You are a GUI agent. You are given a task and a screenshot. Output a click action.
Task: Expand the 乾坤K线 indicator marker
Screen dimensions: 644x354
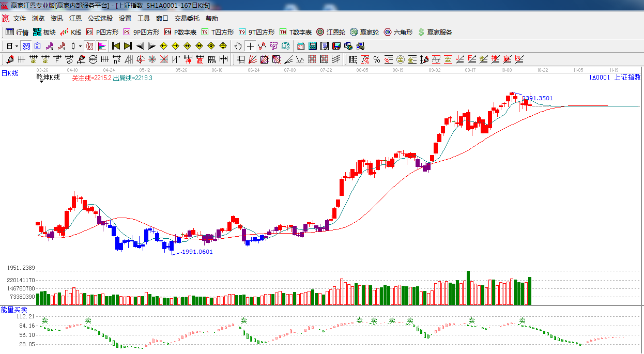[41, 82]
